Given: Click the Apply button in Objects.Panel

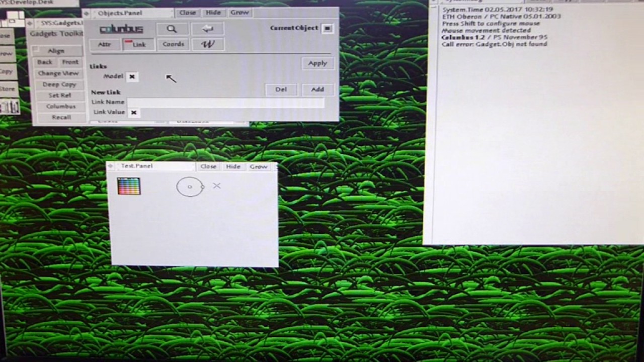Looking at the screenshot, I should tap(317, 63).
